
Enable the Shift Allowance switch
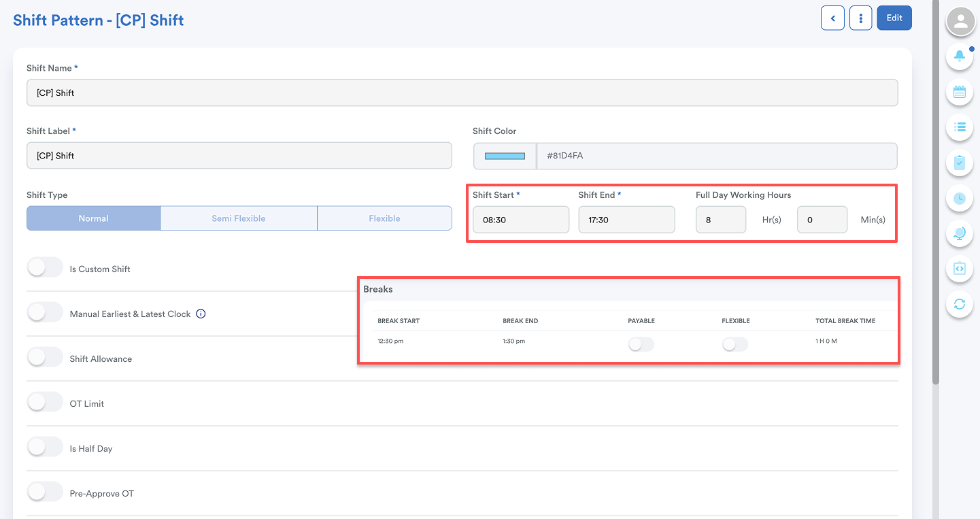coord(45,358)
